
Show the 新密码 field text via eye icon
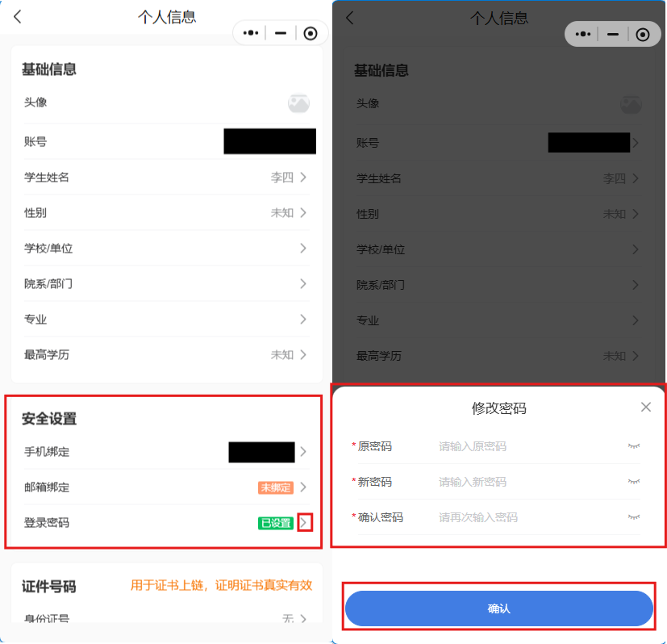coord(634,482)
